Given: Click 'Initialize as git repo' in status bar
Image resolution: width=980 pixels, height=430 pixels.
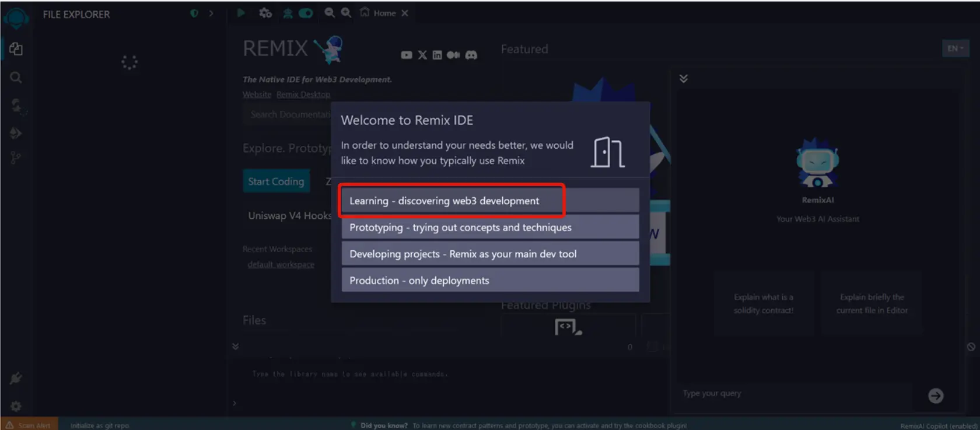Looking at the screenshot, I should point(100,425).
